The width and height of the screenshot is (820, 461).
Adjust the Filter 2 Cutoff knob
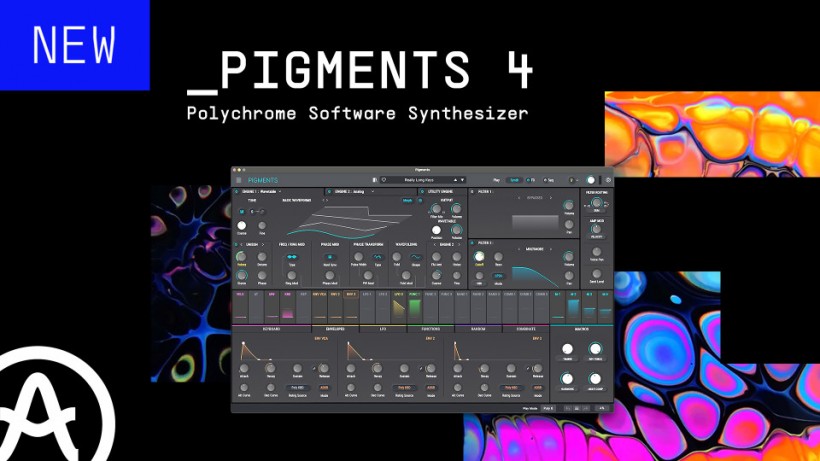(x=480, y=258)
